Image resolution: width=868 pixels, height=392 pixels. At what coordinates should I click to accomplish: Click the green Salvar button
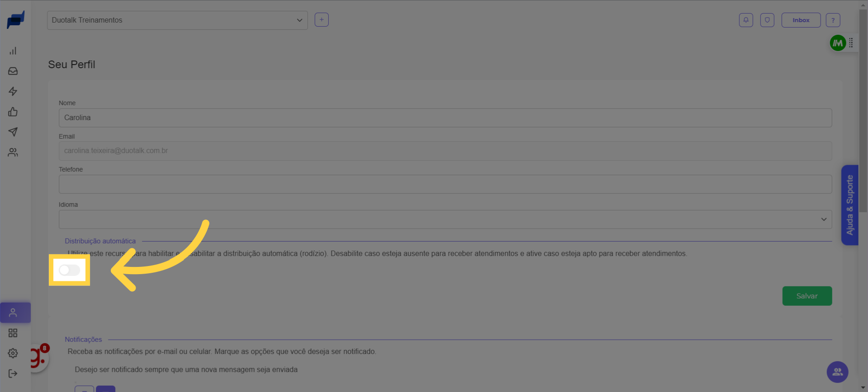pyautogui.click(x=807, y=296)
